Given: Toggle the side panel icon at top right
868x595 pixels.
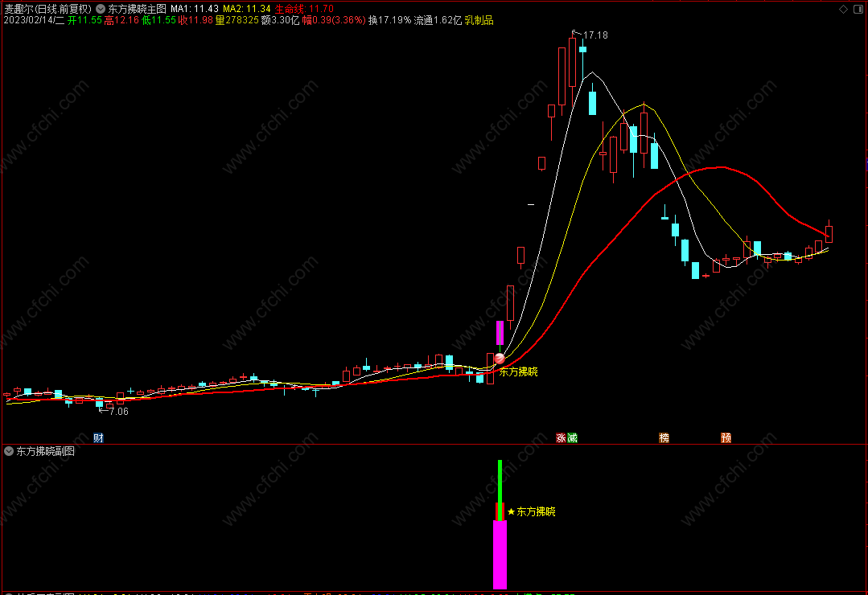Looking at the screenshot, I should coord(858,9).
